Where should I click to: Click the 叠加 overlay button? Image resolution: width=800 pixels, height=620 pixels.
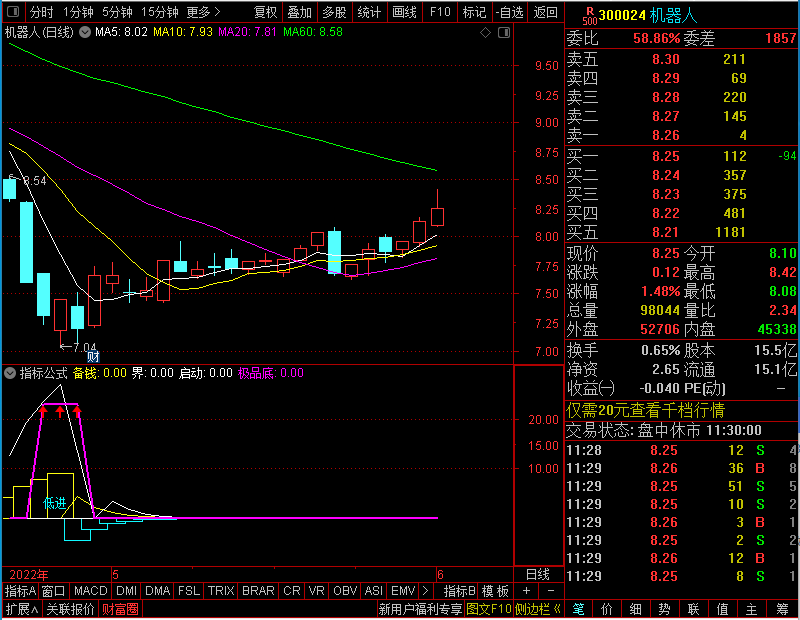point(299,12)
